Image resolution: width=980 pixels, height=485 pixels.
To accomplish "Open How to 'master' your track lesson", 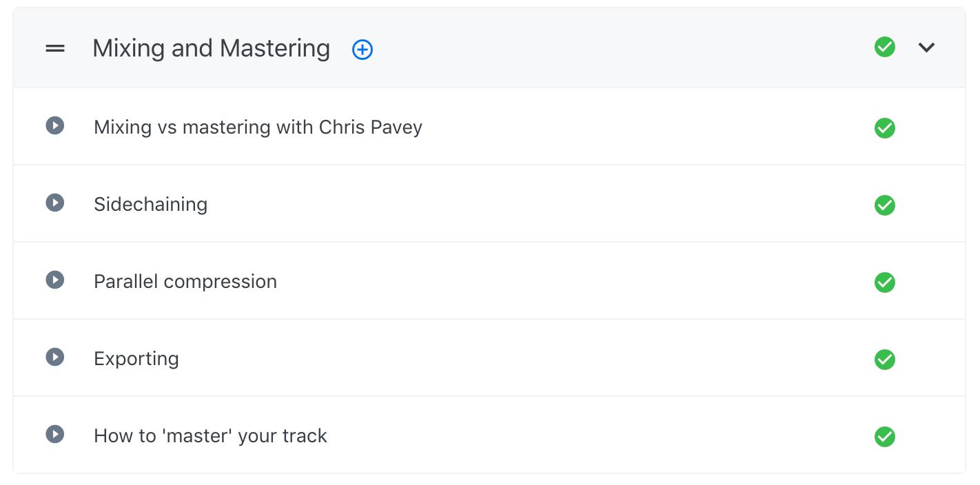I will tap(210, 436).
